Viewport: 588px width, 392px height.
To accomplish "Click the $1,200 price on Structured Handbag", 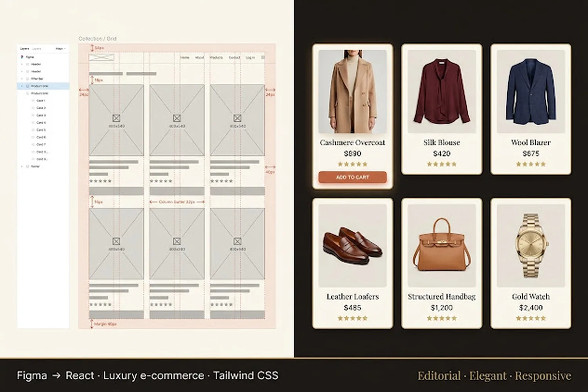I will click(442, 308).
